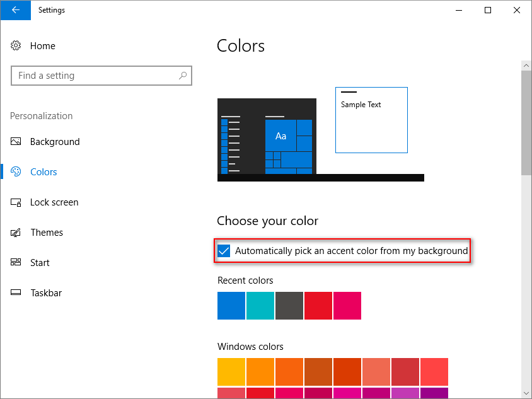Pick the teal recent color swatch
The height and width of the screenshot is (399, 532).
pyautogui.click(x=260, y=306)
